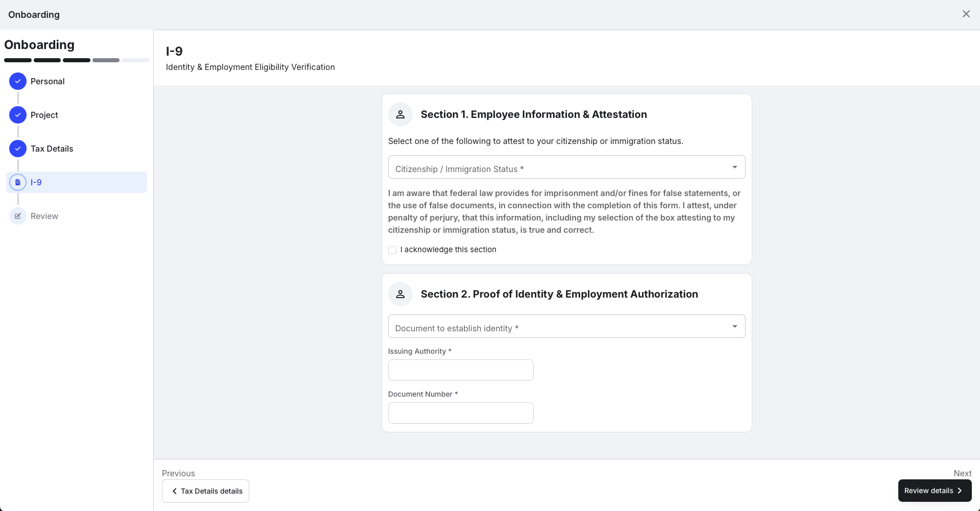
Task: Open the Citizenship / Immigration Status dropdown
Action: [566, 167]
